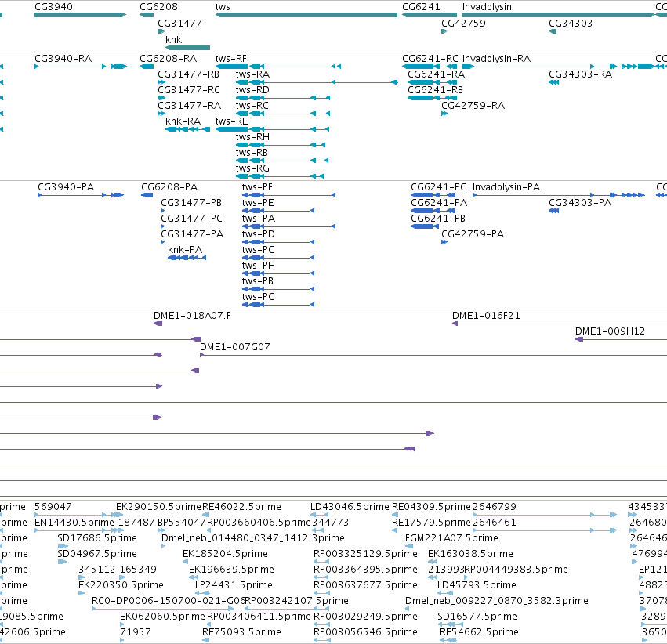Click the CG34303-RA transcript label

click(x=580, y=74)
